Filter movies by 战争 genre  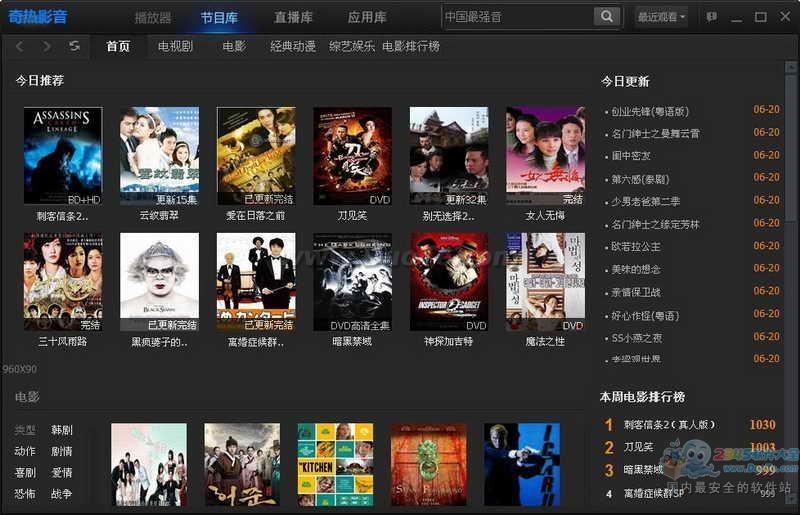click(62, 494)
